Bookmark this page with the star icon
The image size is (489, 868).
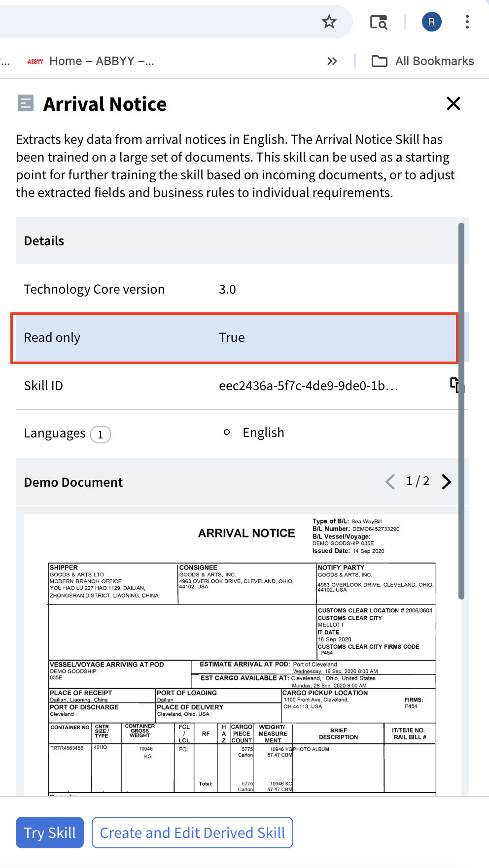[x=329, y=22]
